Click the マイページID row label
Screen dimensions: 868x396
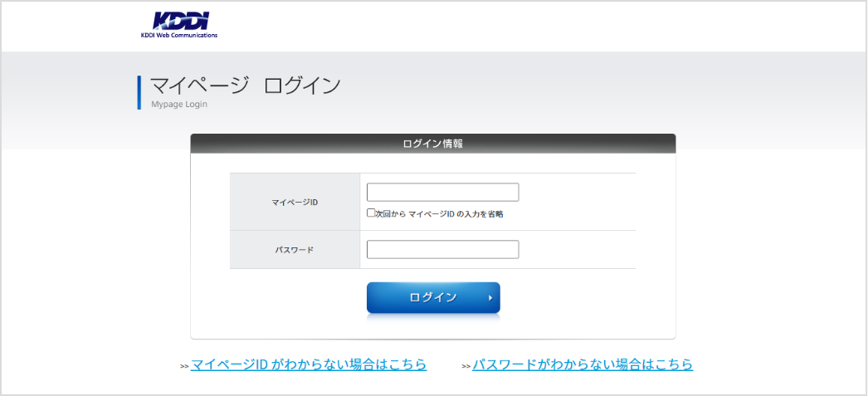coord(295,203)
